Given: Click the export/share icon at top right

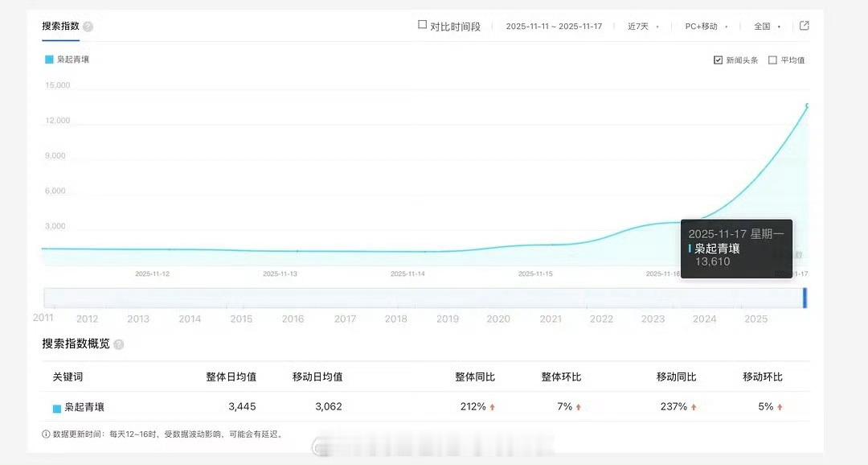Looking at the screenshot, I should [805, 26].
